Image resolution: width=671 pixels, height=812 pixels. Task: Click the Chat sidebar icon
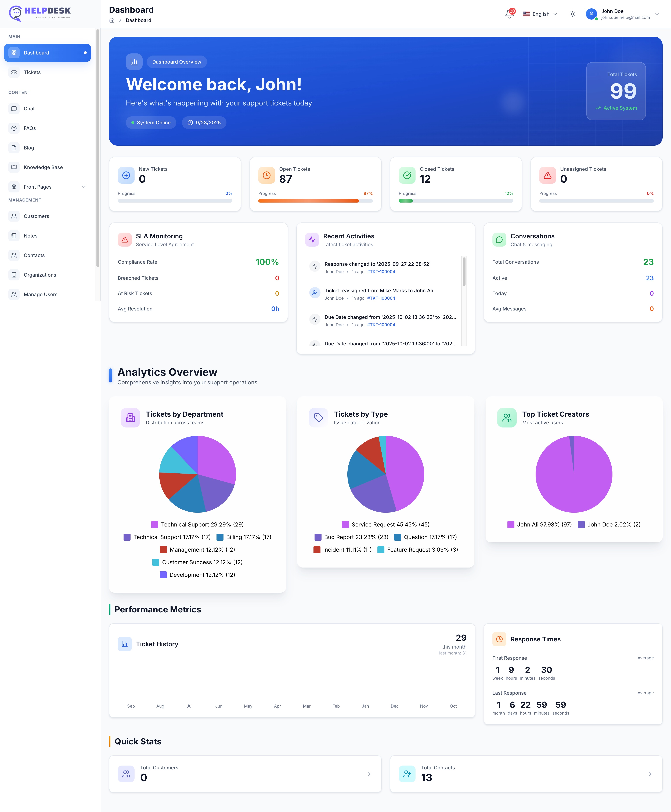[x=14, y=109]
